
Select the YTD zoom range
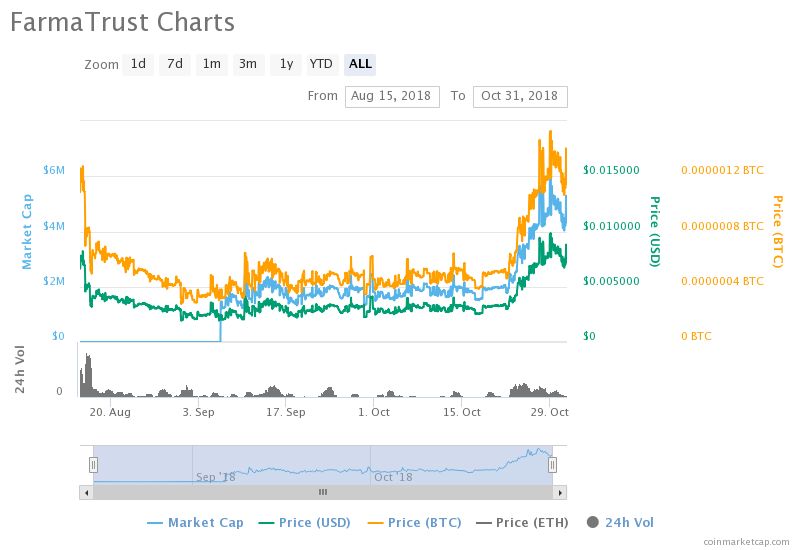coord(322,64)
